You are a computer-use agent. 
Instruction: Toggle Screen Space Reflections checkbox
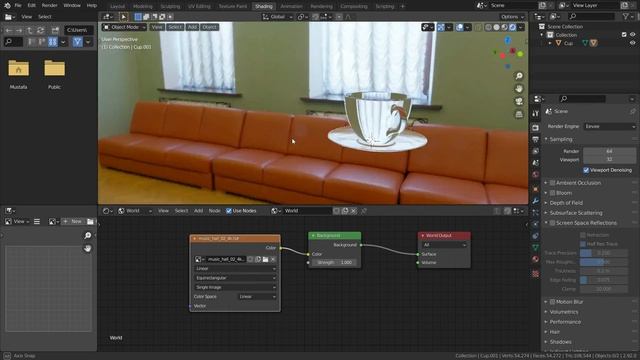[x=552, y=223]
